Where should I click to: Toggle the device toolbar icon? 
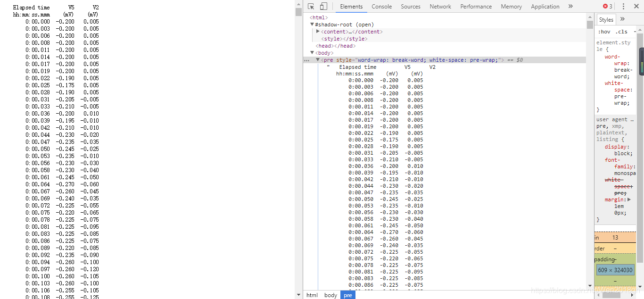(323, 7)
